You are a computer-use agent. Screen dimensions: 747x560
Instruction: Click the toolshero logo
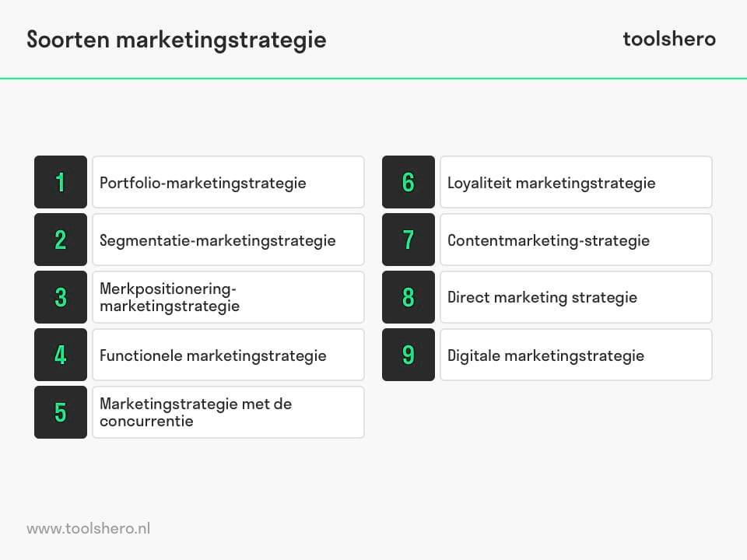tap(669, 39)
